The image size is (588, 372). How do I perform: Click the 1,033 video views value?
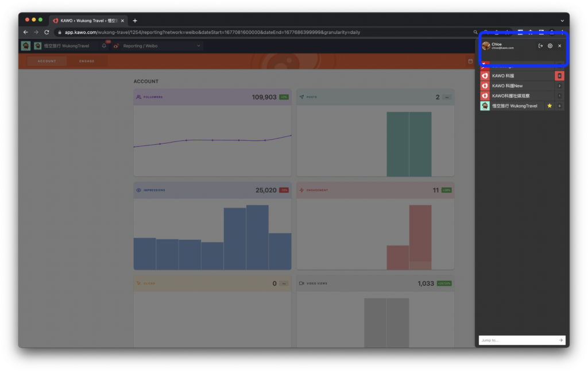(x=425, y=283)
